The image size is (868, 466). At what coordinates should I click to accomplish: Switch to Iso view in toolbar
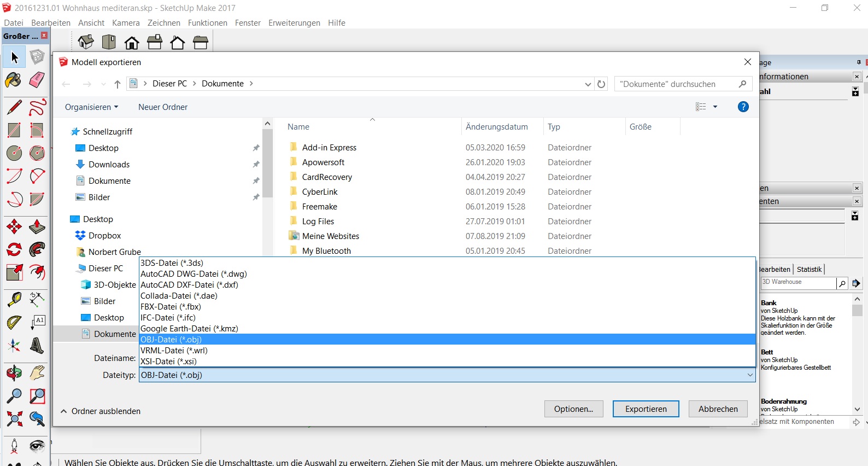[86, 42]
